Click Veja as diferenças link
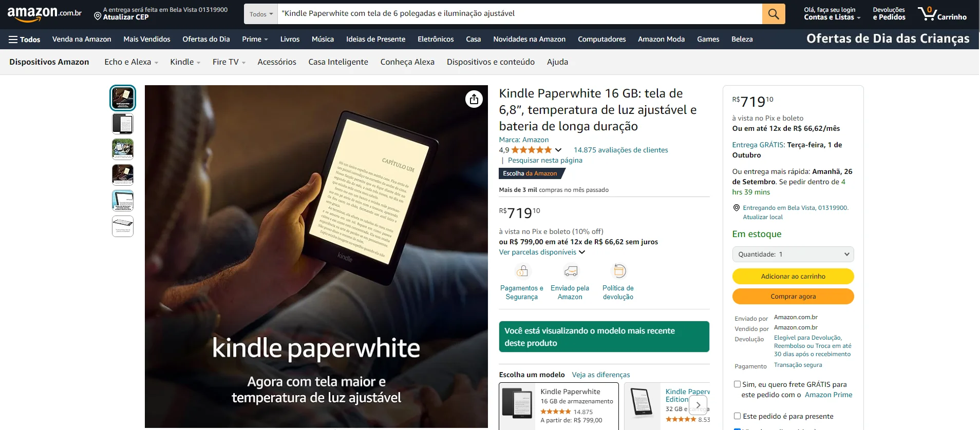 [x=601, y=375]
